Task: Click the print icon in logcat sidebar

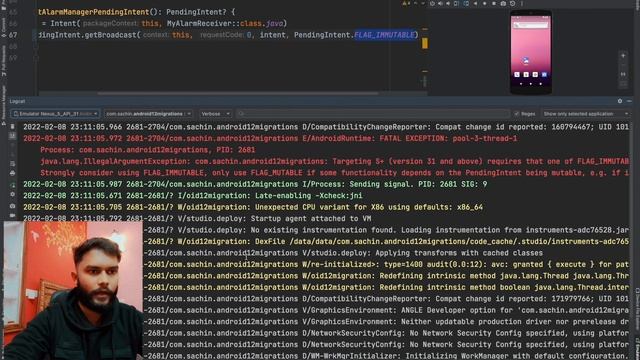Action: tap(12, 173)
